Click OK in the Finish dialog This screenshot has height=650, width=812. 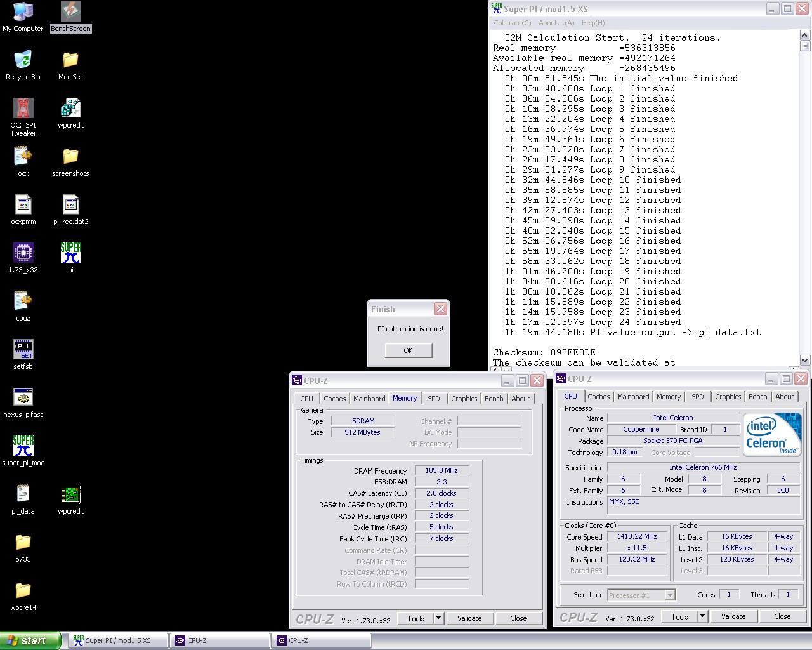[x=409, y=350]
